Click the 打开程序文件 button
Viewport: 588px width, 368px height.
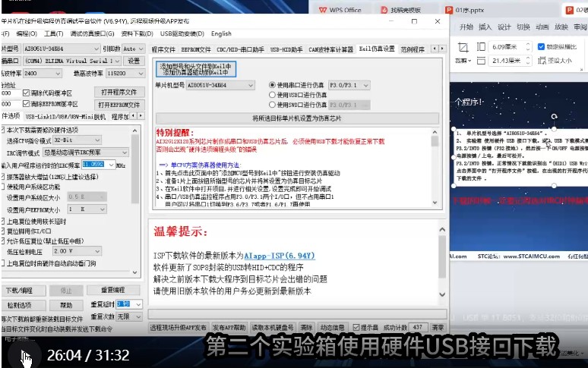coord(119,92)
